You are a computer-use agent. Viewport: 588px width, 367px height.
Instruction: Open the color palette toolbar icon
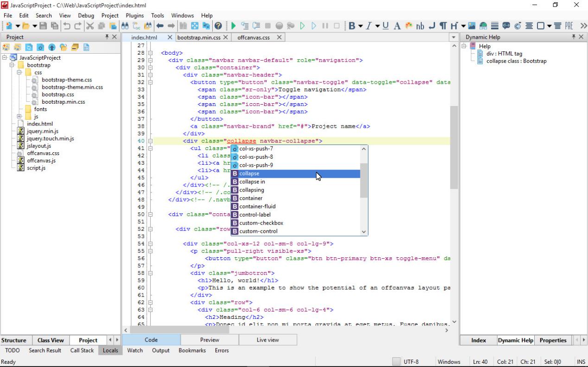409,26
